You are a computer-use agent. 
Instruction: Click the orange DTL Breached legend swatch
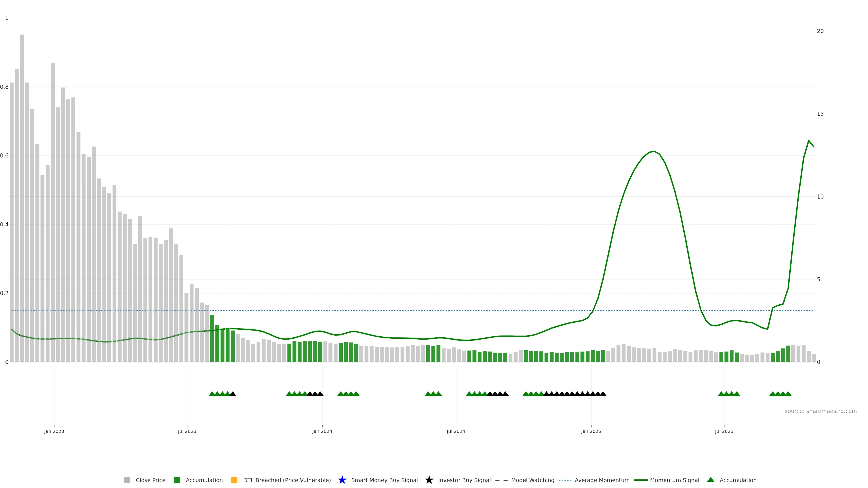tap(234, 480)
